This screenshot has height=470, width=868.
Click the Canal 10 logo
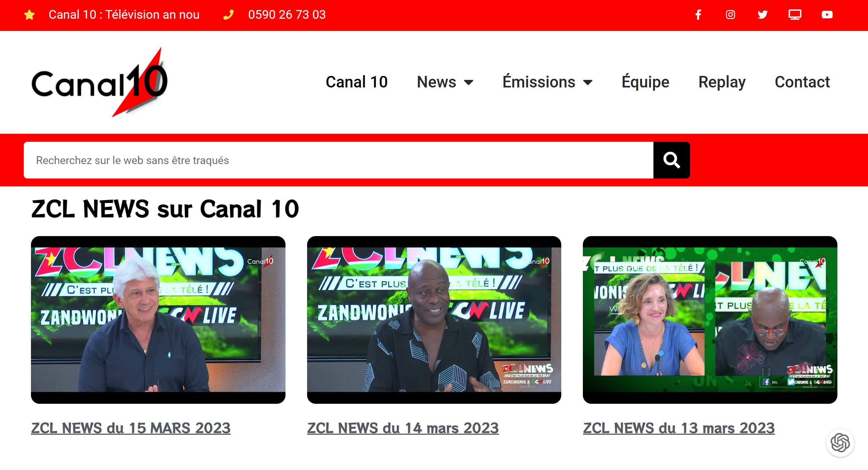100,82
